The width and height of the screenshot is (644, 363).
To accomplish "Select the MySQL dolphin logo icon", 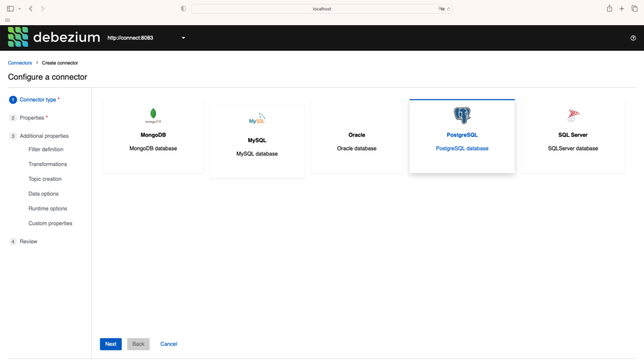I will point(257,118).
